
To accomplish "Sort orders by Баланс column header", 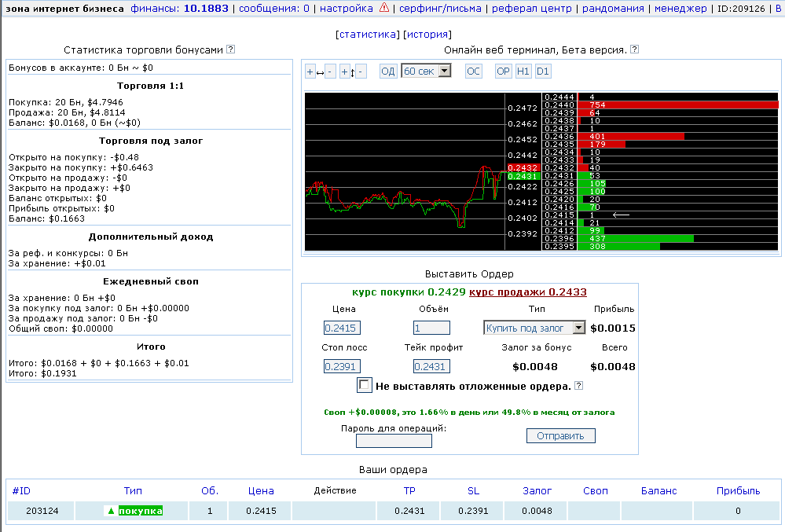I will [658, 491].
